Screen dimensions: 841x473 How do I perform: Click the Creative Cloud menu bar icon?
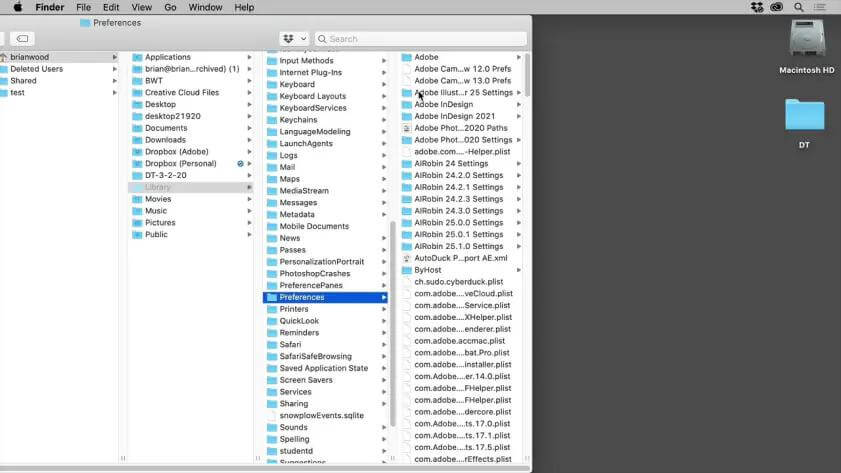(x=777, y=7)
